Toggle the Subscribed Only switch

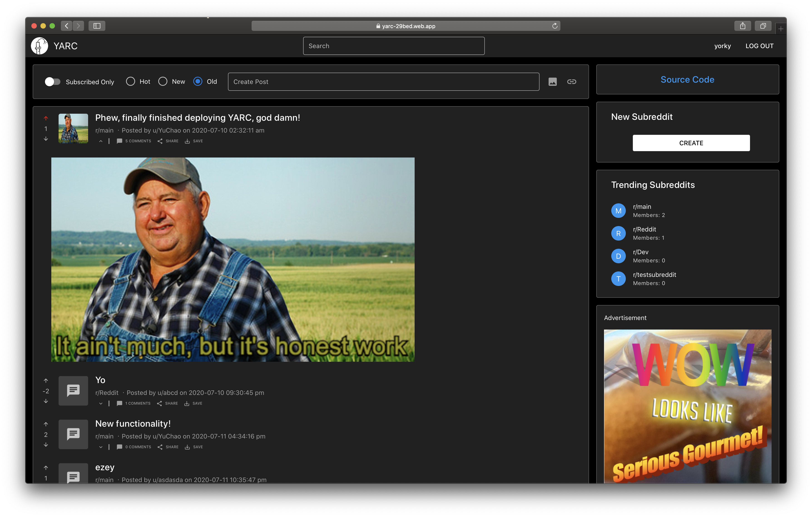coord(53,82)
